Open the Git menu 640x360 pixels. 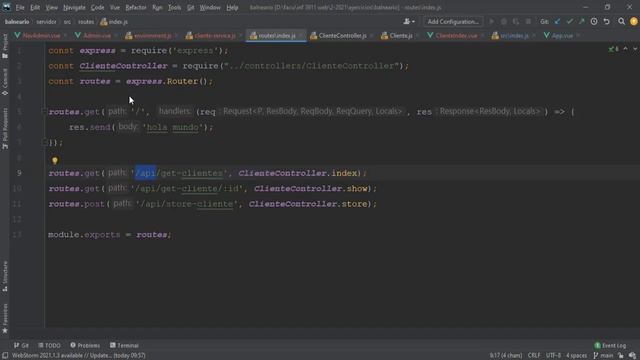(190, 7)
